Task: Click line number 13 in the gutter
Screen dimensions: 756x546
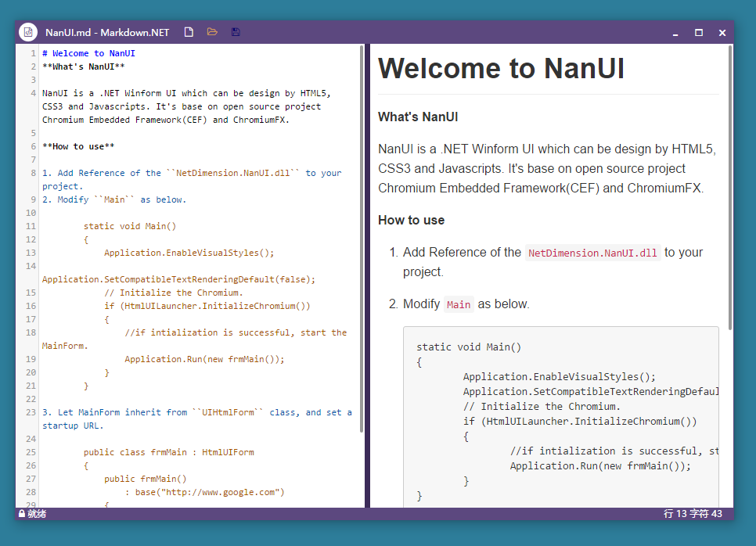Action: [x=31, y=253]
